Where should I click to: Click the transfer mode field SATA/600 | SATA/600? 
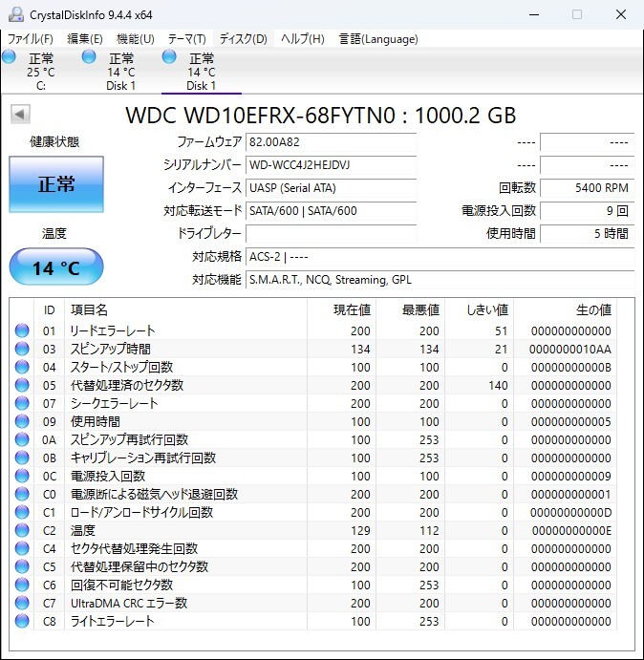pos(331,210)
